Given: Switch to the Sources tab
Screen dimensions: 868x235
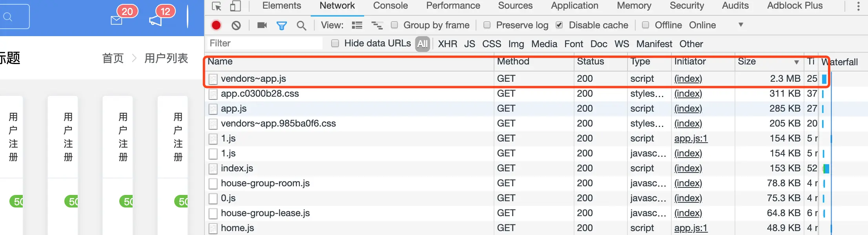Looking at the screenshot, I should point(515,6).
